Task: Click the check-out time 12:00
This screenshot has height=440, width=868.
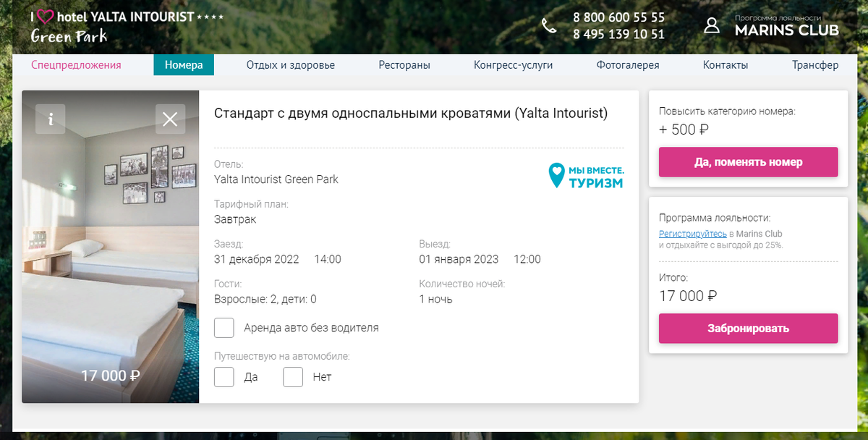Action: click(527, 259)
